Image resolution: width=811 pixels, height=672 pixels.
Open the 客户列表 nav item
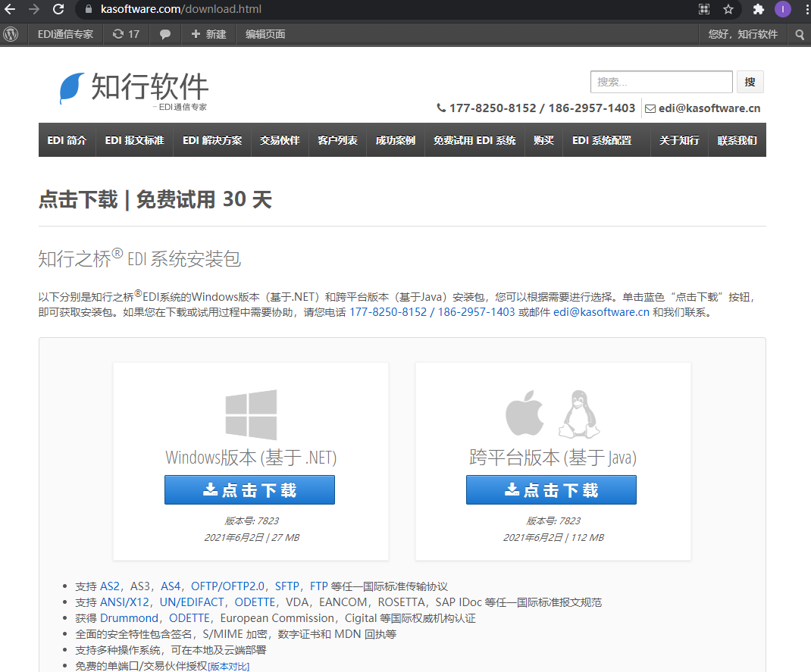[x=338, y=140]
